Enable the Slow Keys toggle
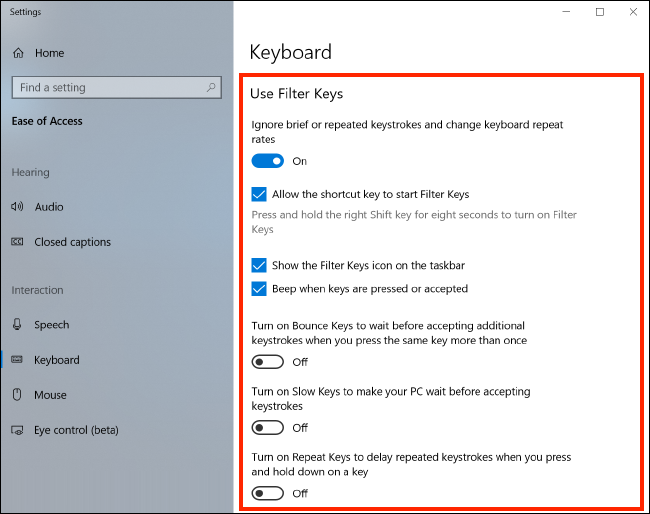 267,427
